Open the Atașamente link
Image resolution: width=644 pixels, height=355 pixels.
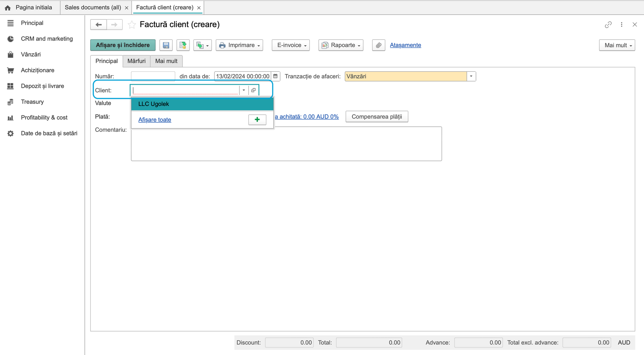pos(406,45)
